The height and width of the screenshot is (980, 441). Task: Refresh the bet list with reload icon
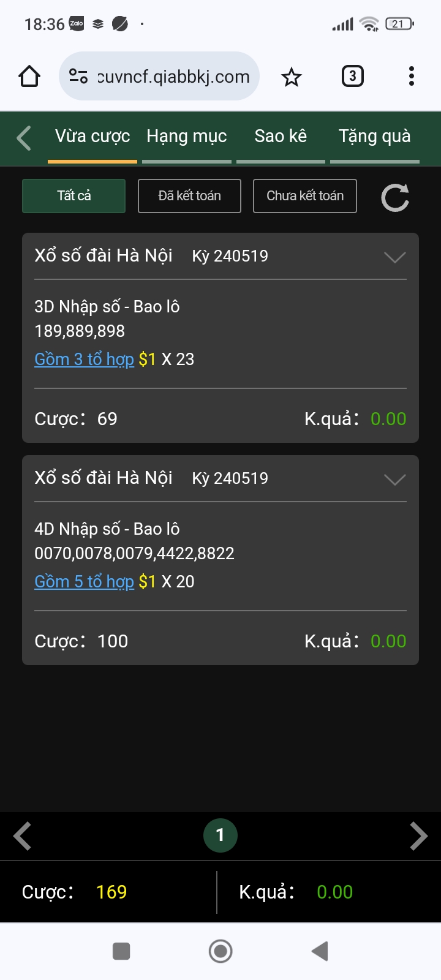(395, 197)
